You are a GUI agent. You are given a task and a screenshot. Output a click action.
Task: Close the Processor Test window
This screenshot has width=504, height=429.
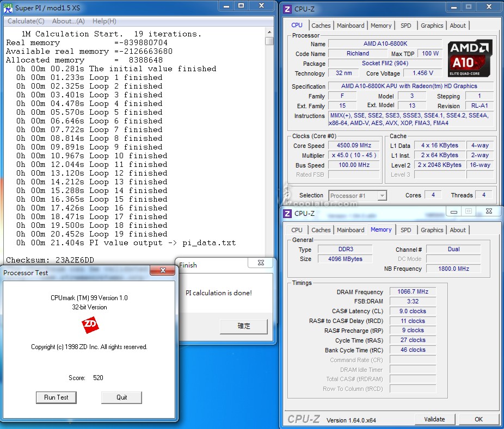[x=163, y=270]
